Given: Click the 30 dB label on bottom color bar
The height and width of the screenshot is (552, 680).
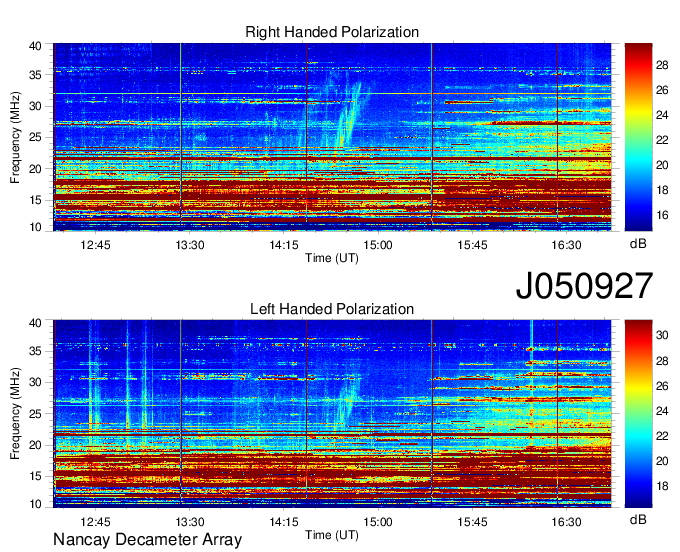Looking at the screenshot, I should 662,335.
